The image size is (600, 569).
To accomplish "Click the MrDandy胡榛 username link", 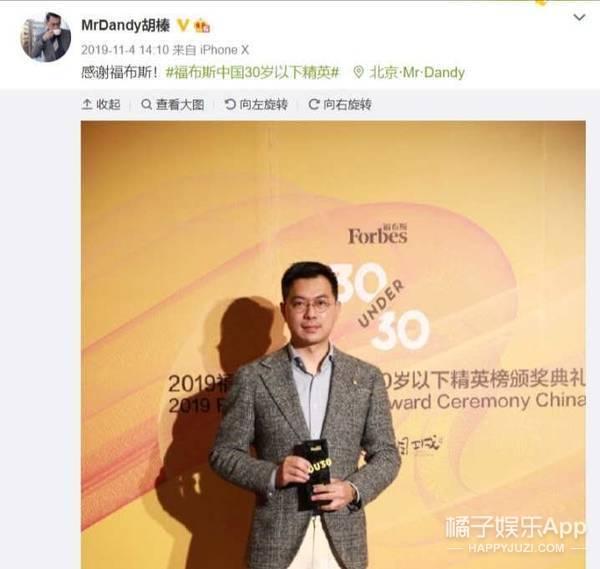I will point(126,26).
